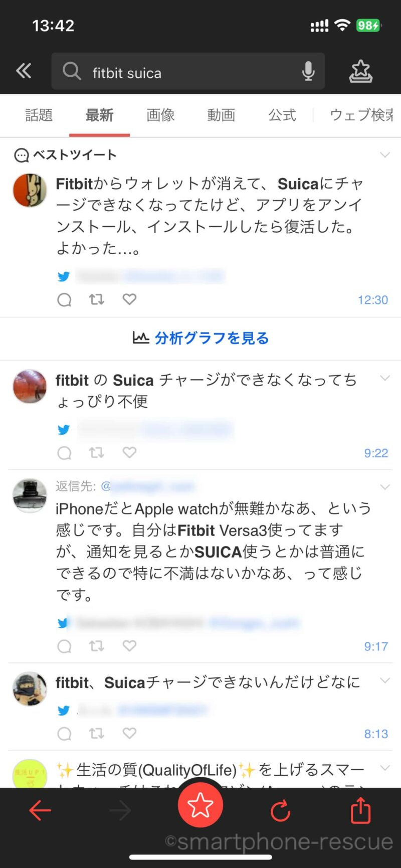The image size is (401, 868).
Task: Open the star tray bookmark icon top right
Action: pyautogui.click(x=360, y=72)
